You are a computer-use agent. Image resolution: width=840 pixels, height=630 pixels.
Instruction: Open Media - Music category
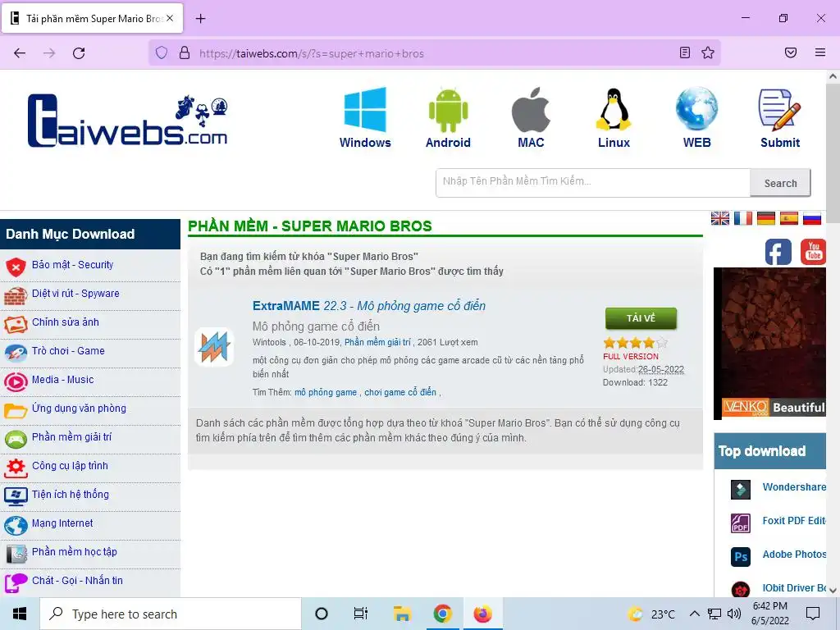62,379
